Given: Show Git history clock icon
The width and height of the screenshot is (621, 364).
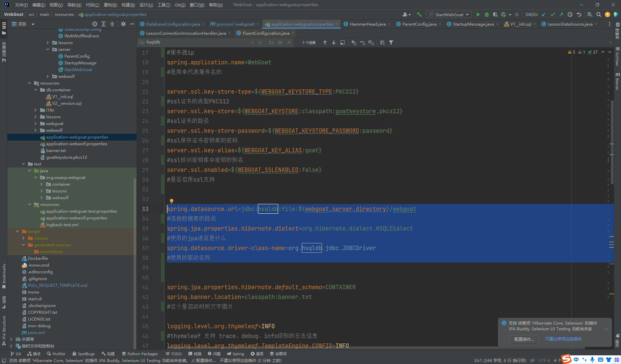Looking at the screenshot, I should click(570, 14).
